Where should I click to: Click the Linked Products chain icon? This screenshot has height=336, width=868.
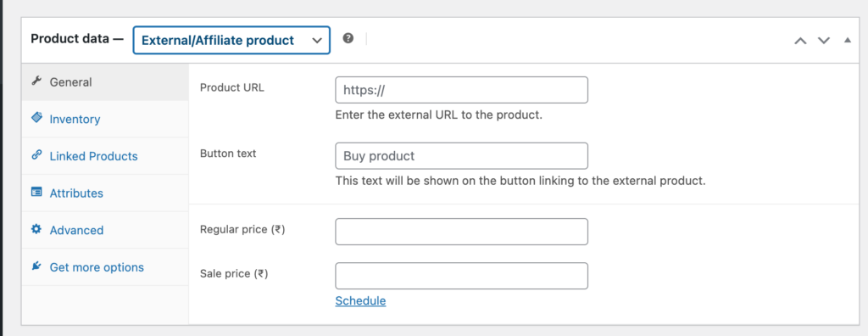click(36, 155)
